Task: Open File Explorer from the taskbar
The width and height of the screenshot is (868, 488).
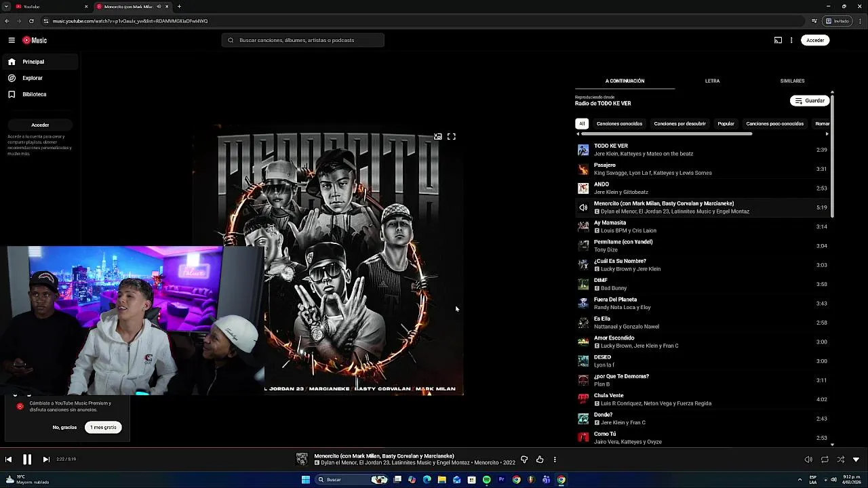Action: (441, 480)
